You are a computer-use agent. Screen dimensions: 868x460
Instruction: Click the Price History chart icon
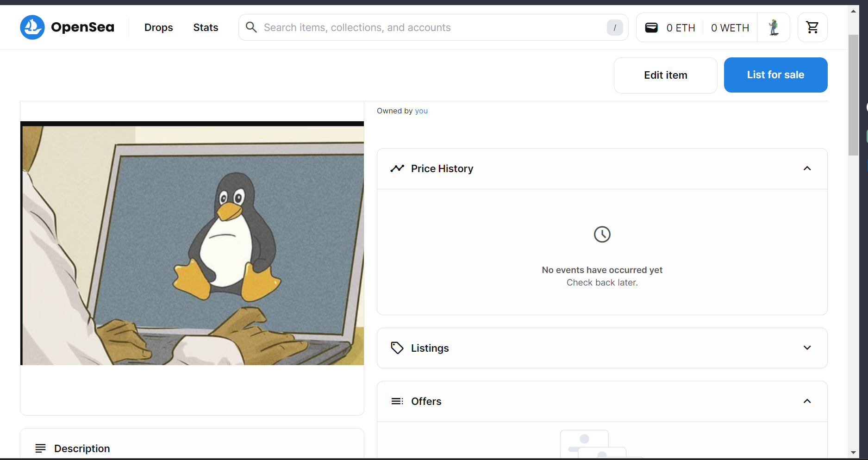pyautogui.click(x=397, y=168)
